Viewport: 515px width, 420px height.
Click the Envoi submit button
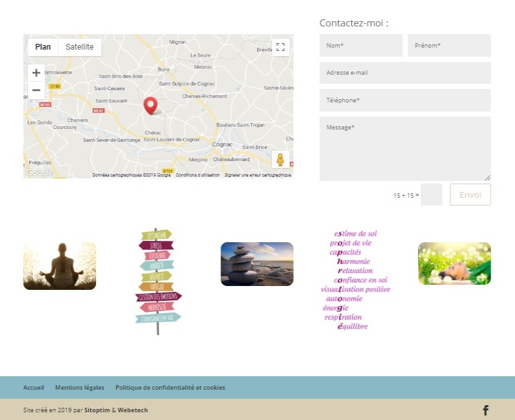pyautogui.click(x=470, y=195)
